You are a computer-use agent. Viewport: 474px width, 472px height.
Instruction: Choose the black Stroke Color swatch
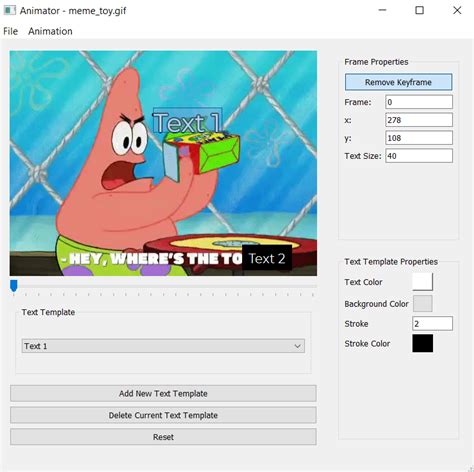[x=423, y=343]
